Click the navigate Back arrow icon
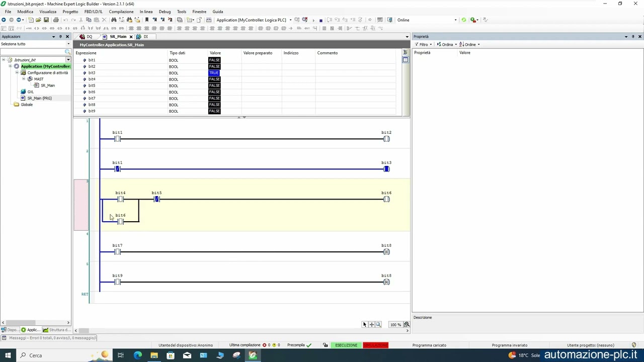Image resolution: width=644 pixels, height=362 pixels. pyautogui.click(x=4, y=20)
